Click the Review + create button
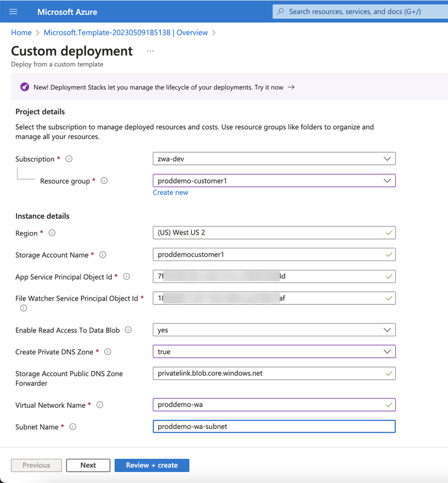448x483 pixels. 152,465
